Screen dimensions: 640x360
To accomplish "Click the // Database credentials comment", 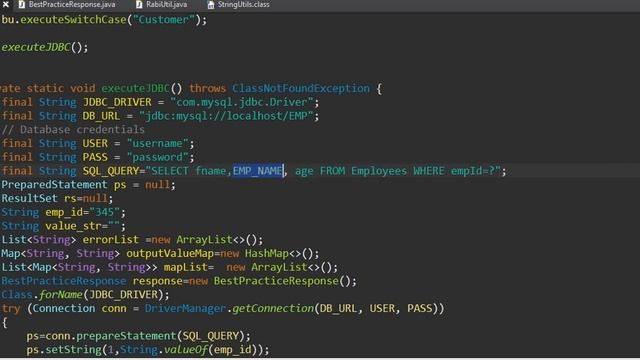I will 73,130.
